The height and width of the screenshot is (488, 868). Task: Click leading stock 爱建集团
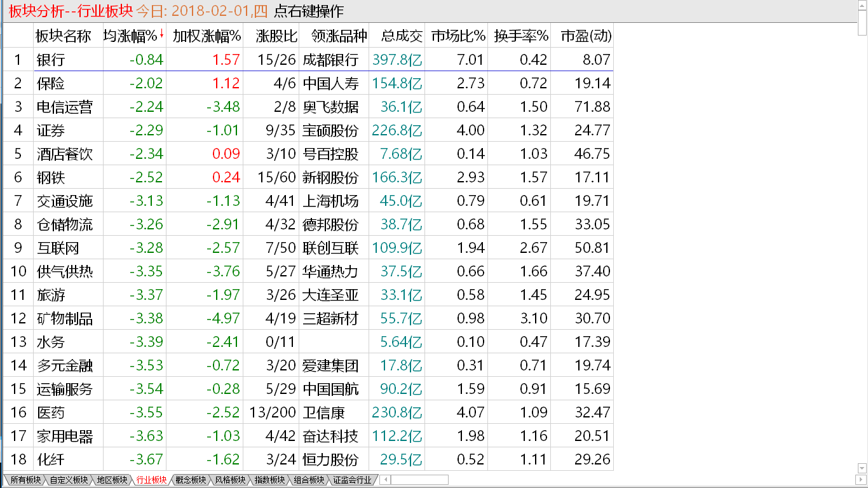pyautogui.click(x=330, y=365)
